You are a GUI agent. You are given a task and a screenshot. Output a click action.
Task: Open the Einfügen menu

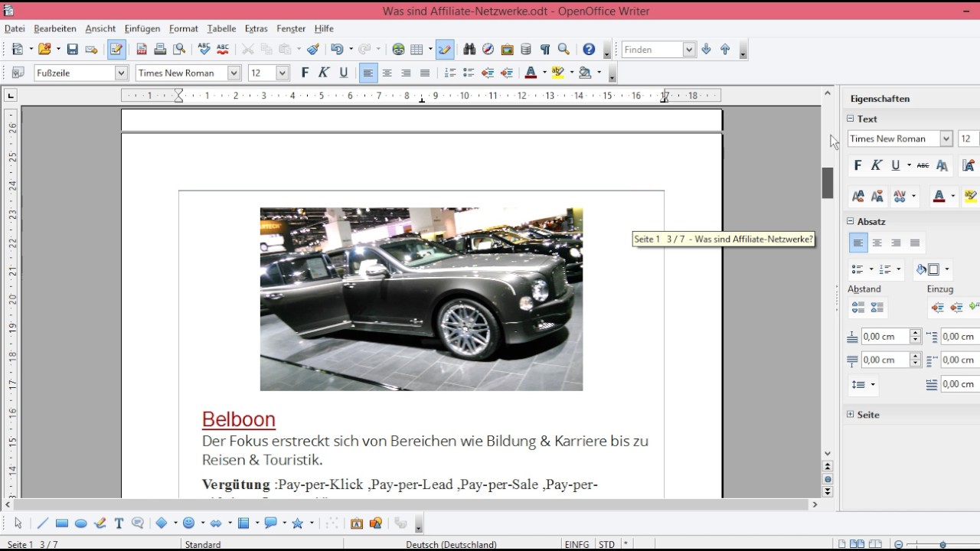click(x=142, y=28)
